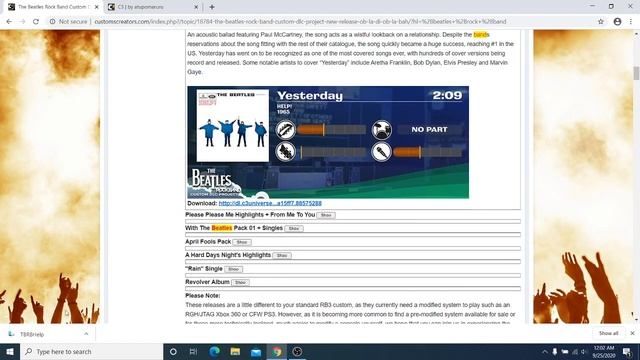640x360 pixels.
Task: Close The Beatles Rock Band Custom tab
Action: tap(97, 7)
